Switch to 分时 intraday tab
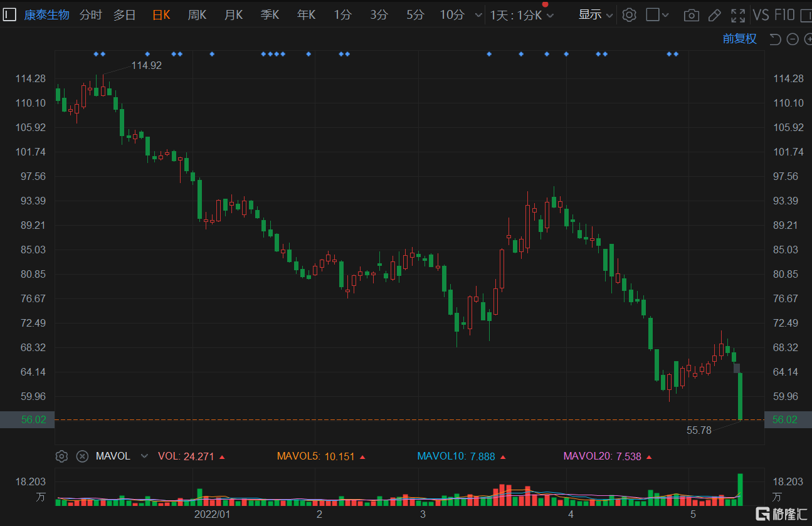This screenshot has height=526, width=812. (x=90, y=14)
